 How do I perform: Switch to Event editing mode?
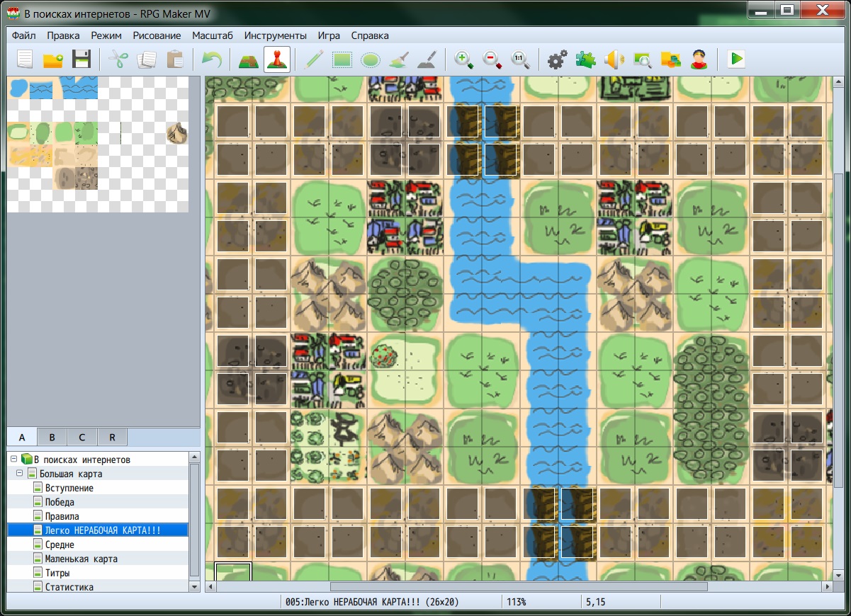pos(276,59)
